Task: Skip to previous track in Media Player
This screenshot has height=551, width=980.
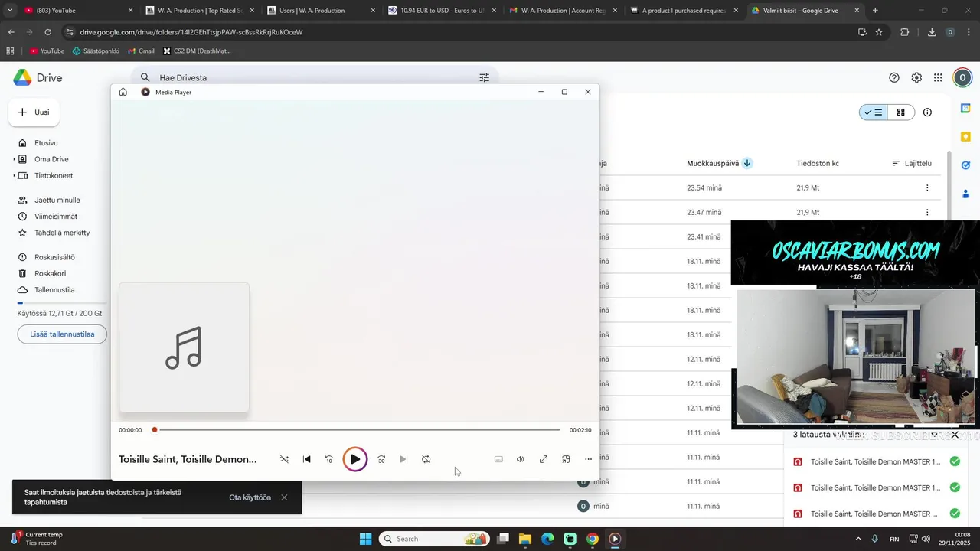Action: click(307, 459)
